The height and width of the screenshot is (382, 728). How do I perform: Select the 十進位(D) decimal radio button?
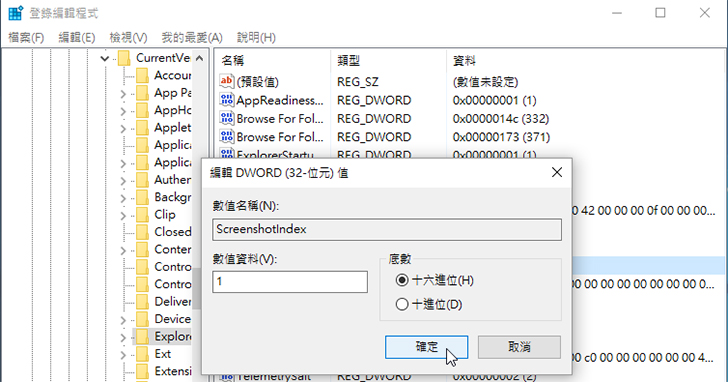pyautogui.click(x=402, y=304)
